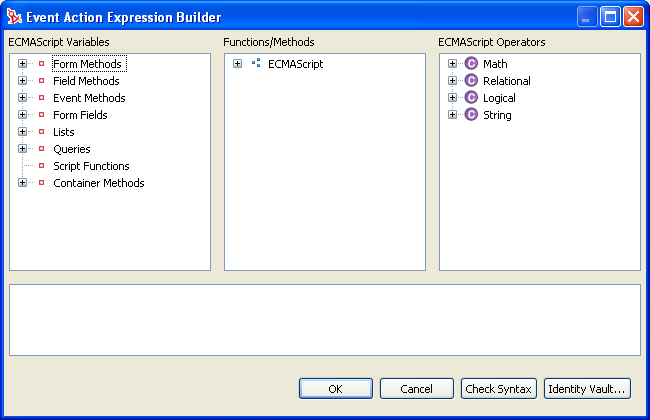Screen dimensions: 650x420
Task: Close the Expression Builder window
Action: [x=633, y=17]
